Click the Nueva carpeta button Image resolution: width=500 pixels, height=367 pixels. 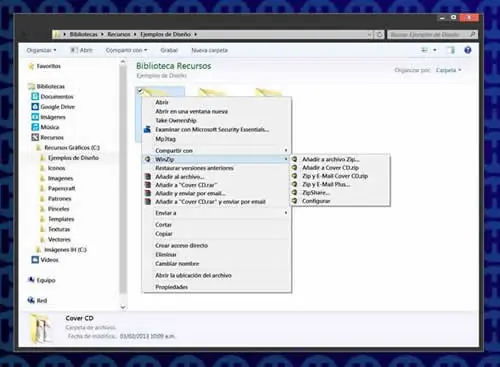(210, 50)
